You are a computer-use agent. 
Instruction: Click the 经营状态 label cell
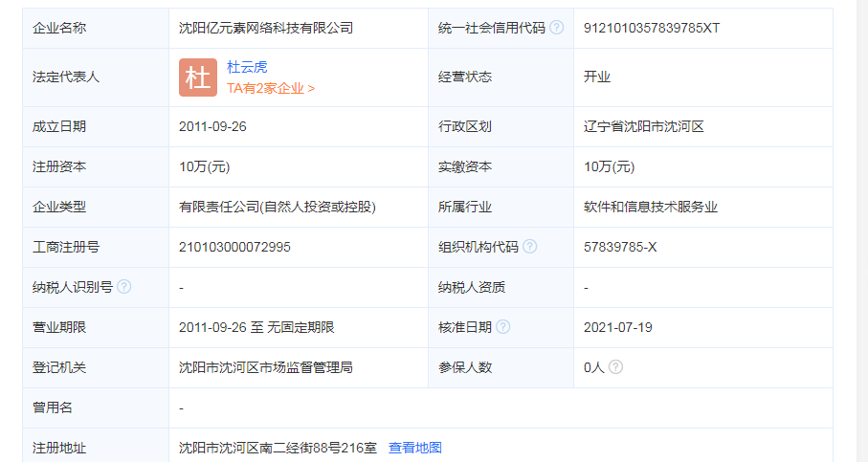coord(501,77)
